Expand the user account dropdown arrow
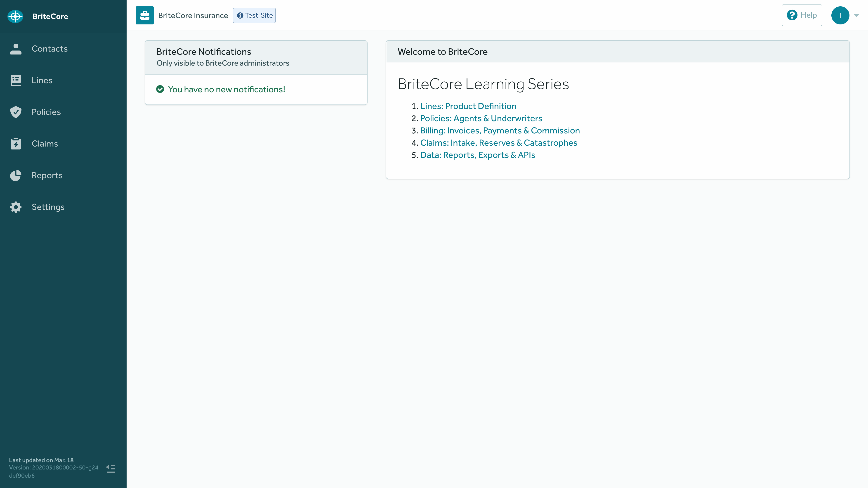868x488 pixels. click(x=856, y=16)
